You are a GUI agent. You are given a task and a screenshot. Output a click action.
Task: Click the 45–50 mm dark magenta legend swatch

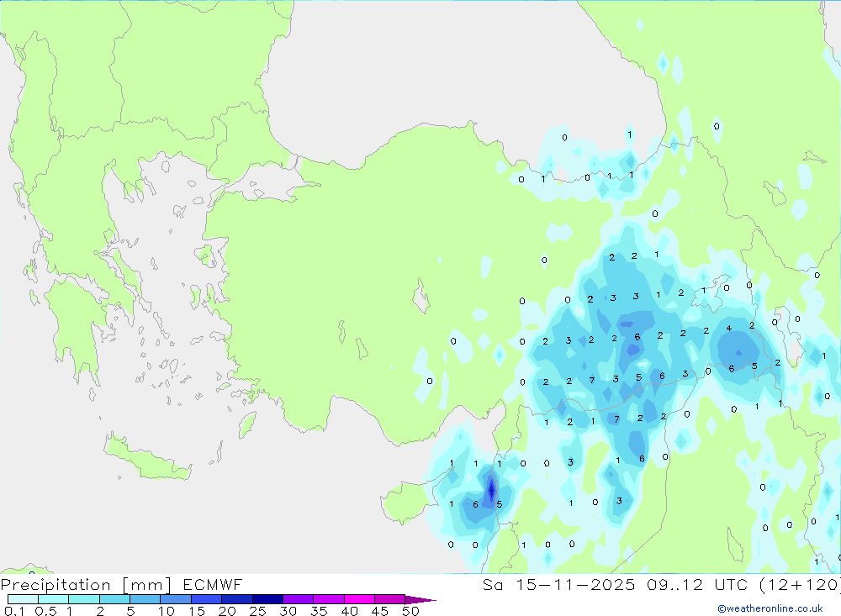click(389, 599)
